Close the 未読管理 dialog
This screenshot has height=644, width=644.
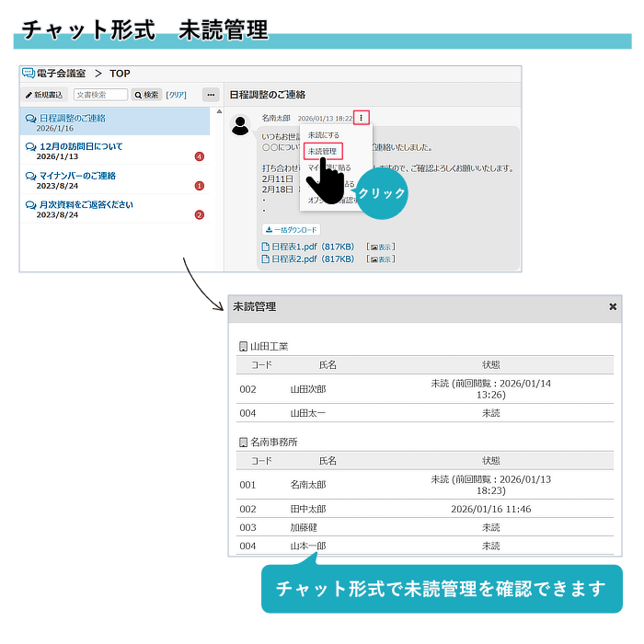(613, 306)
